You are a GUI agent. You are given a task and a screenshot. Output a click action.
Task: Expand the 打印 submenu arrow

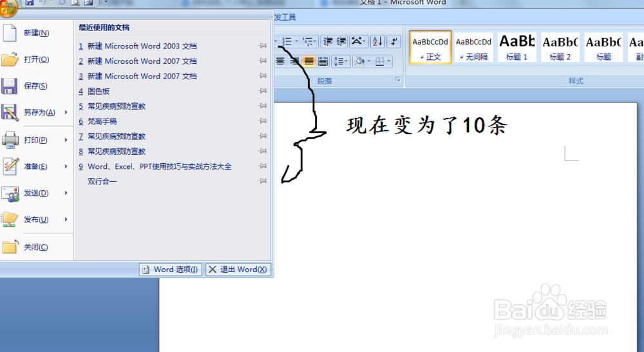pyautogui.click(x=66, y=141)
